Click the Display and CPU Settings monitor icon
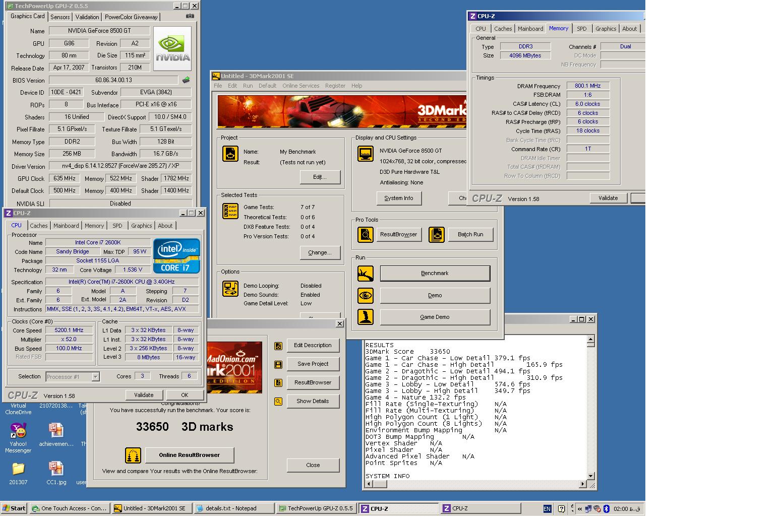The height and width of the screenshot is (532, 784). (365, 154)
